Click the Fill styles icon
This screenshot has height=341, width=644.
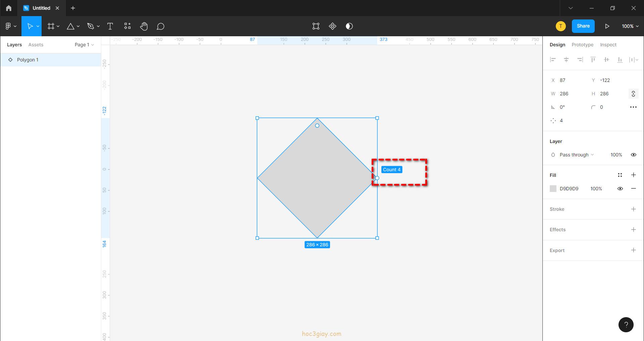(x=620, y=175)
